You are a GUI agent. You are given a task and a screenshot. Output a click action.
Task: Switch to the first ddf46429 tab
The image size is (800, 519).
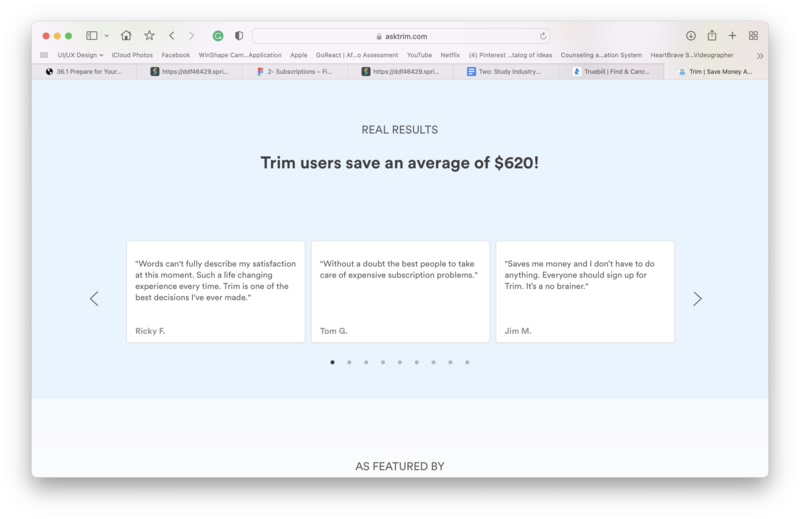click(x=190, y=71)
